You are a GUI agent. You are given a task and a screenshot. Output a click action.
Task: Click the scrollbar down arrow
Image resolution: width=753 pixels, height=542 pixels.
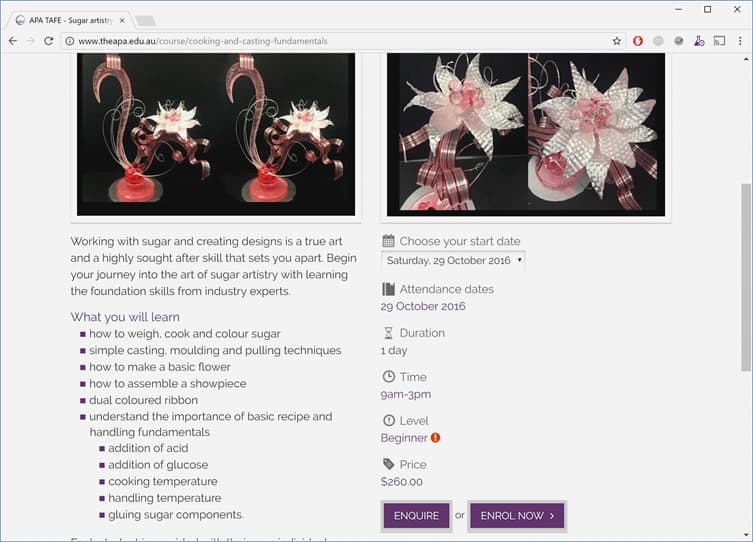pos(745,535)
